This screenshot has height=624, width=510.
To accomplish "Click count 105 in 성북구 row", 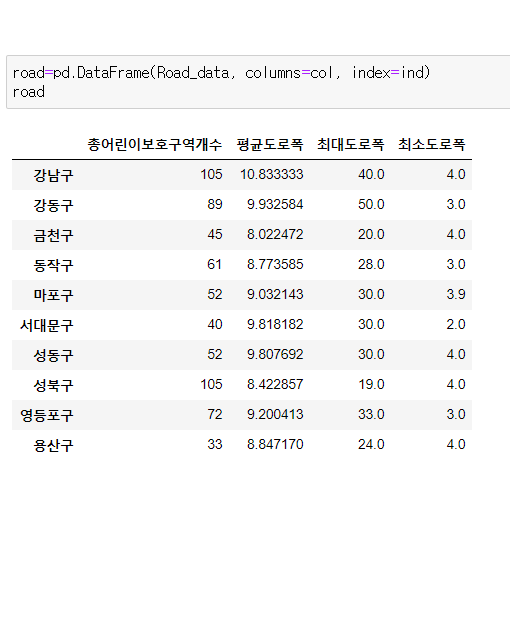I will pyautogui.click(x=211, y=384).
